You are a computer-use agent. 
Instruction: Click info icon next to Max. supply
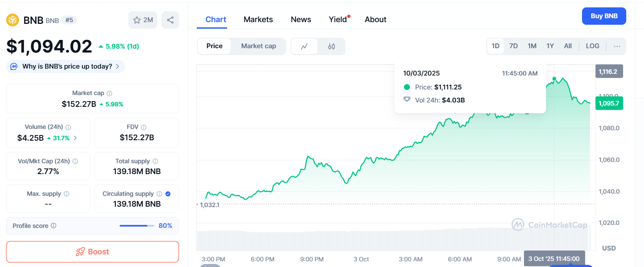pos(66,194)
